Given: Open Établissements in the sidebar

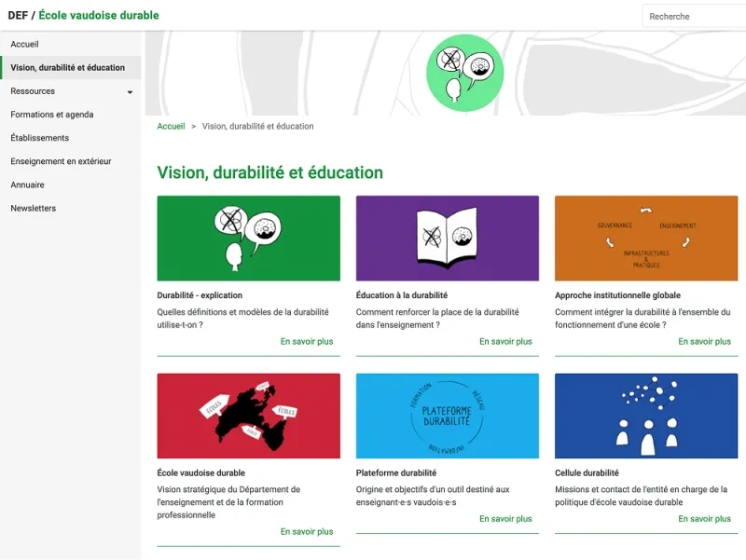Looking at the screenshot, I should tap(71, 138).
